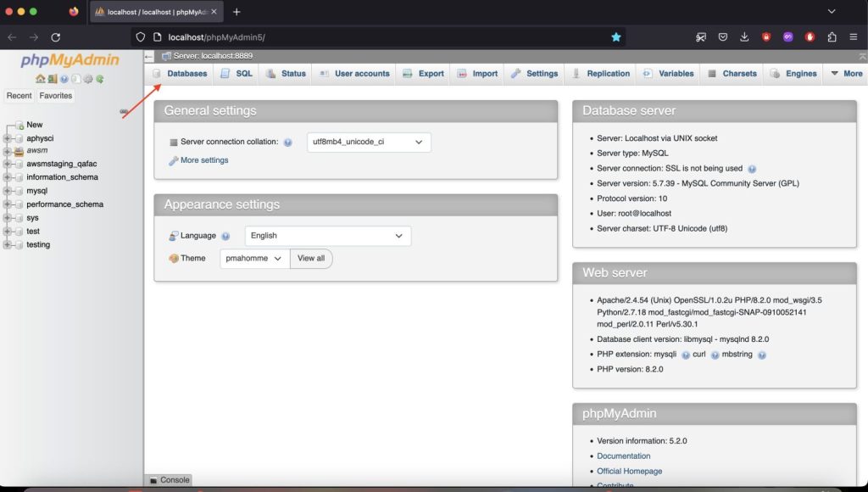868x492 pixels.
Task: Open the More settings link
Action: [x=203, y=160]
